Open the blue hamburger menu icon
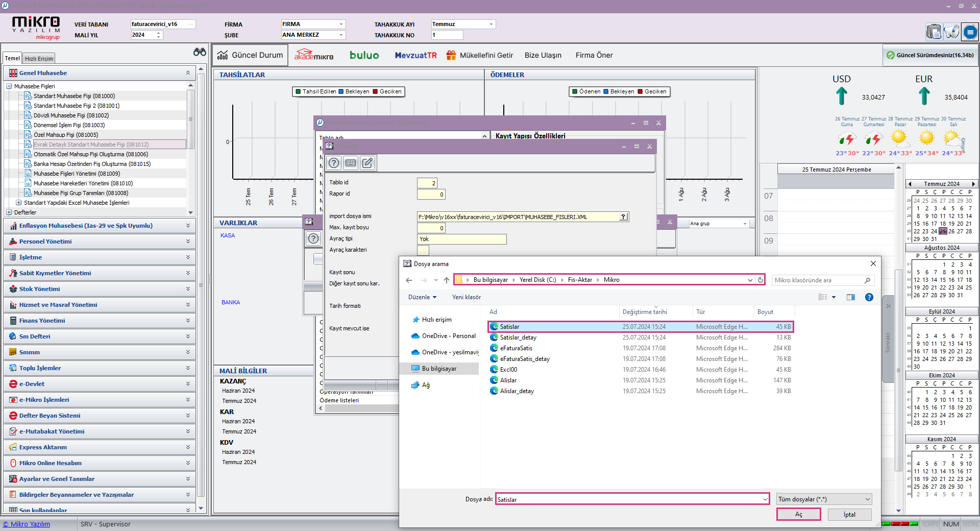This screenshot has width=980, height=531. [x=970, y=32]
